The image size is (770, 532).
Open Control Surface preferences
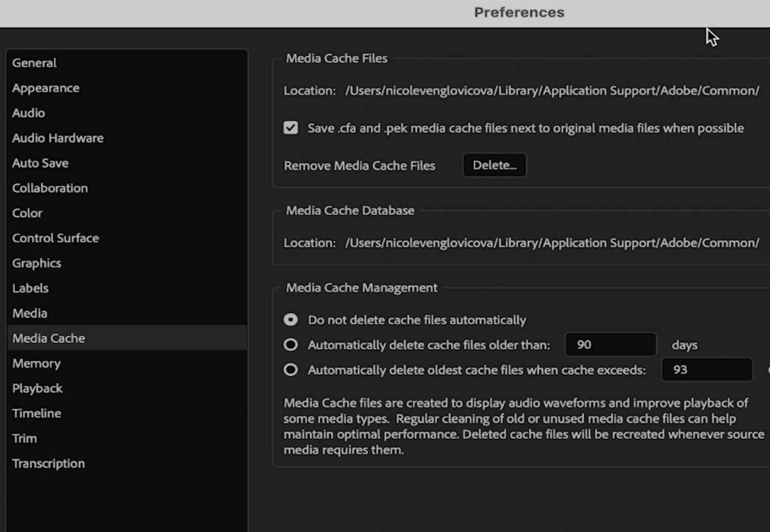(55, 238)
